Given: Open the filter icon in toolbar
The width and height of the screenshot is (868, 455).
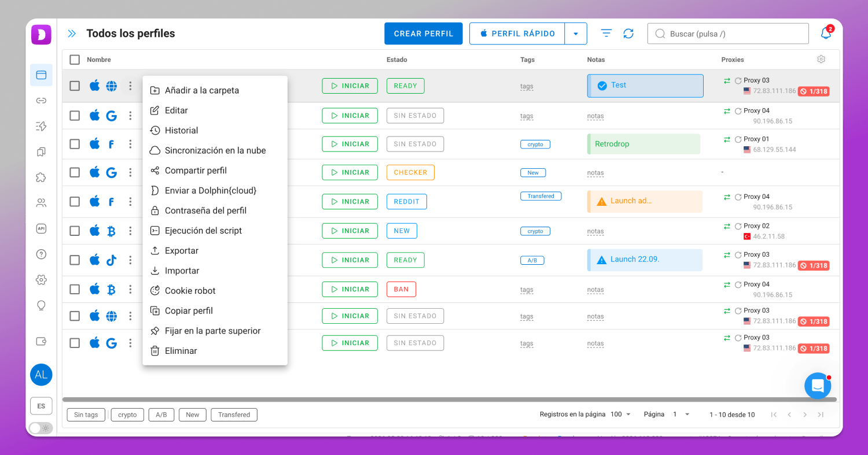Looking at the screenshot, I should coord(606,34).
